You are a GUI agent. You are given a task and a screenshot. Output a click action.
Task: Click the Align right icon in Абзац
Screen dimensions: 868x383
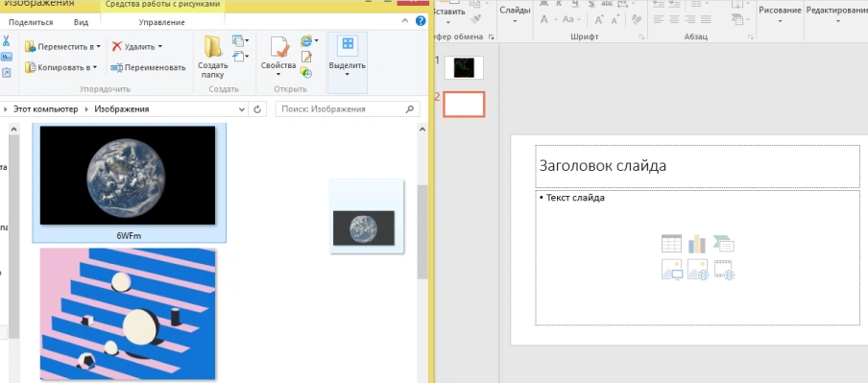[x=690, y=19]
